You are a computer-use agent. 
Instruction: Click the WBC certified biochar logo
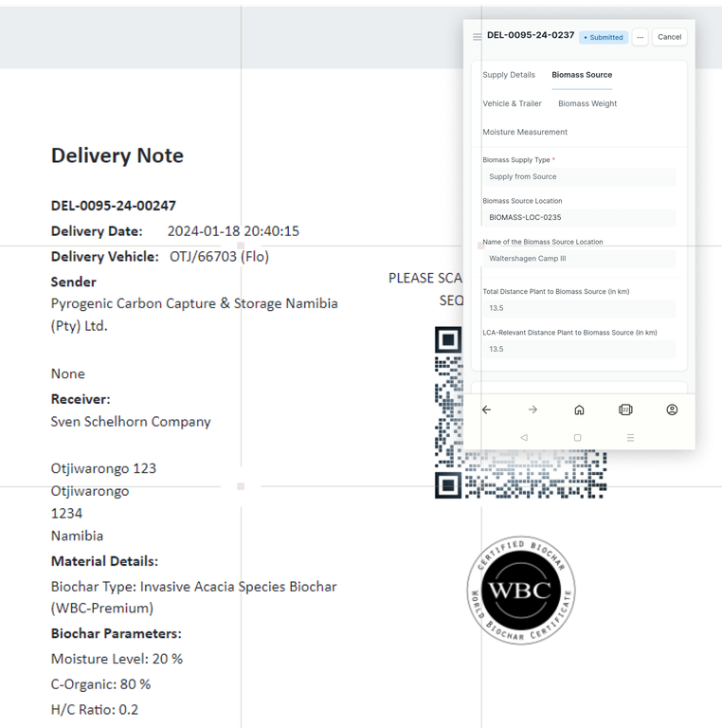point(520,591)
